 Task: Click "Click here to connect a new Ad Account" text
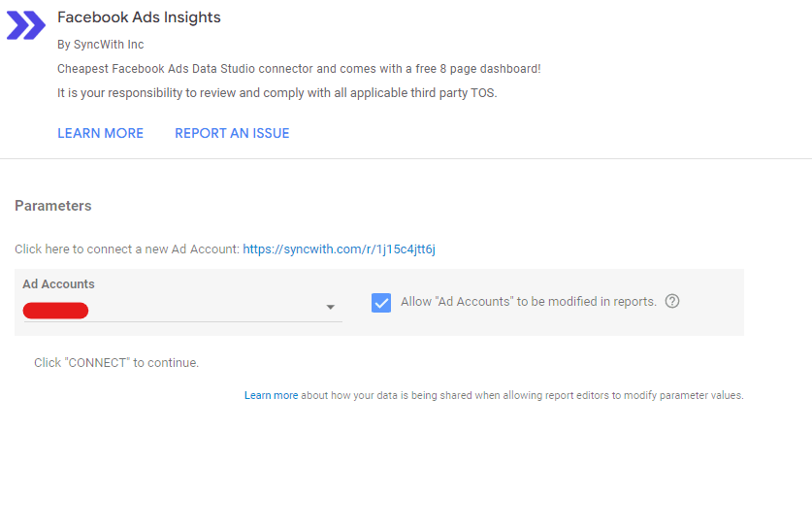click(x=126, y=249)
